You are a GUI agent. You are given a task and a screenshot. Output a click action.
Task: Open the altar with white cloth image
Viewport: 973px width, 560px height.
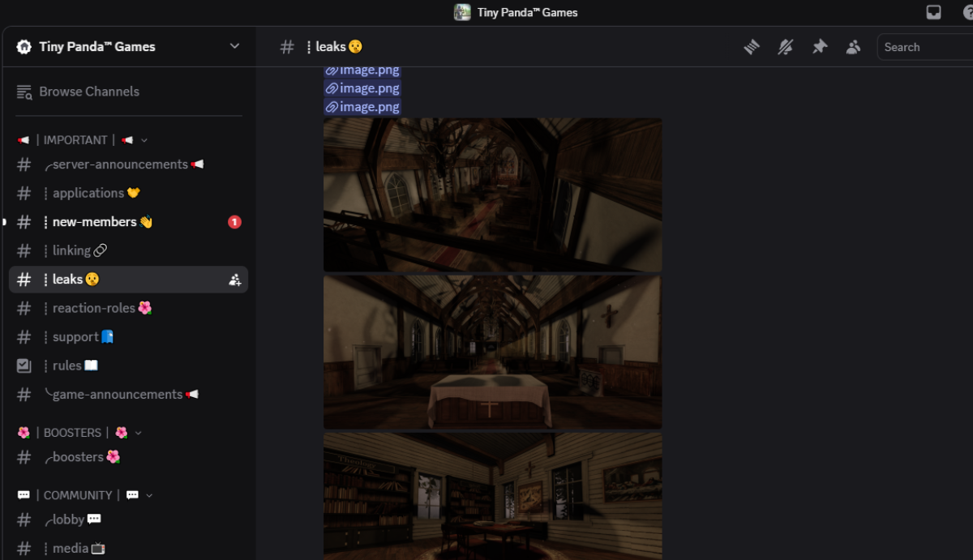(492, 352)
